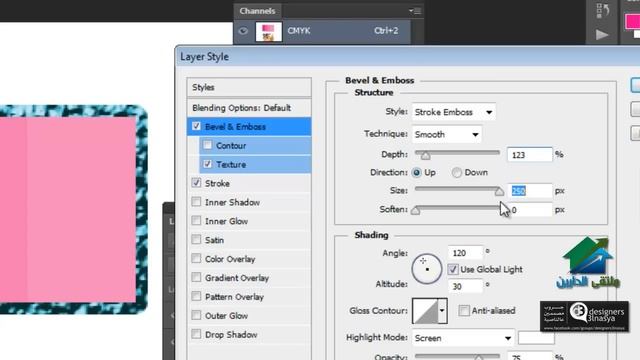
Task: Uncheck the Stroke checkbox
Action: point(196,183)
